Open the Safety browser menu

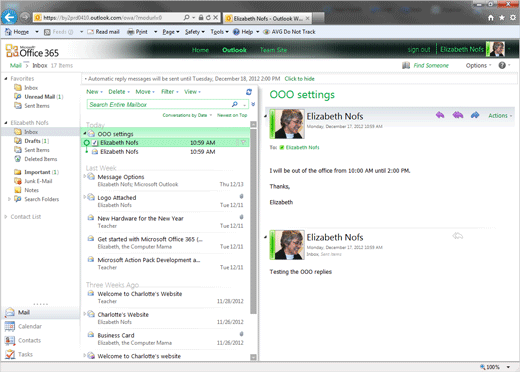pyautogui.click(x=195, y=32)
